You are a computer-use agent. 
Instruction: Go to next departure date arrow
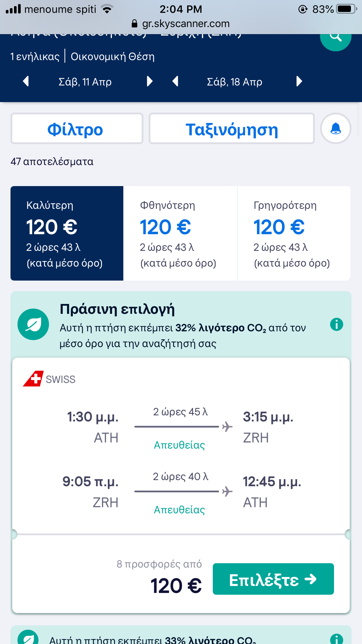[x=150, y=81]
